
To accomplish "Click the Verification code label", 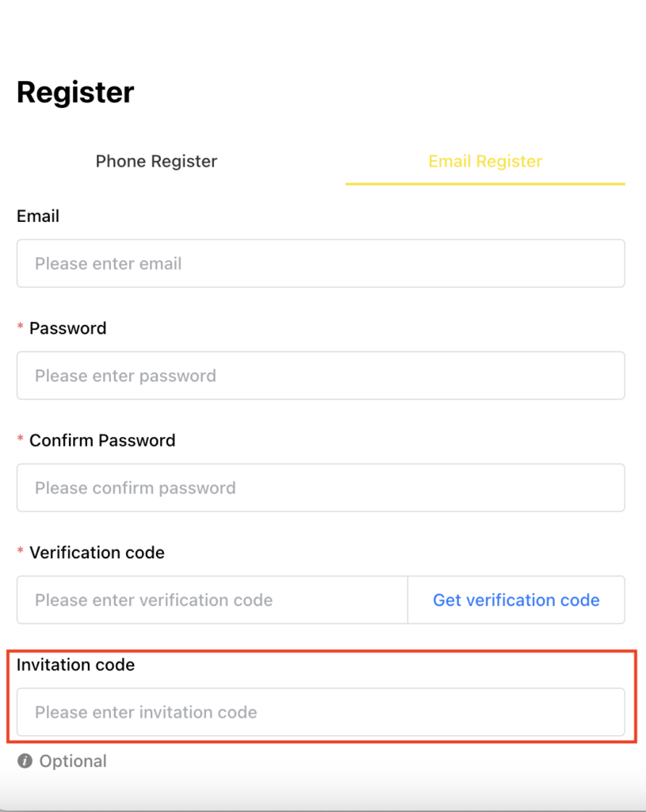I will [97, 553].
